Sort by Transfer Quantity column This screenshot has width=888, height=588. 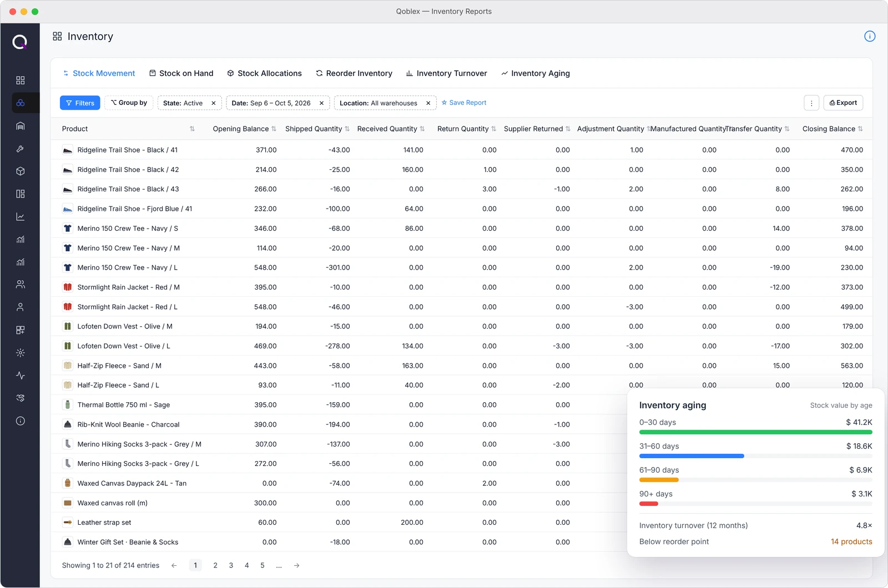pos(787,129)
